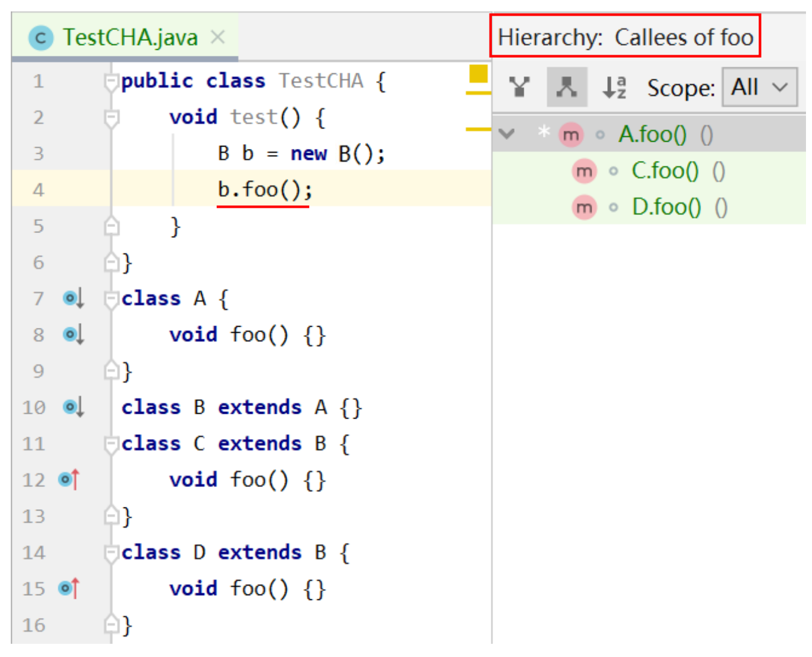812x657 pixels.
Task: Click 'B b = new B();' on line 3
Action: coord(301,154)
